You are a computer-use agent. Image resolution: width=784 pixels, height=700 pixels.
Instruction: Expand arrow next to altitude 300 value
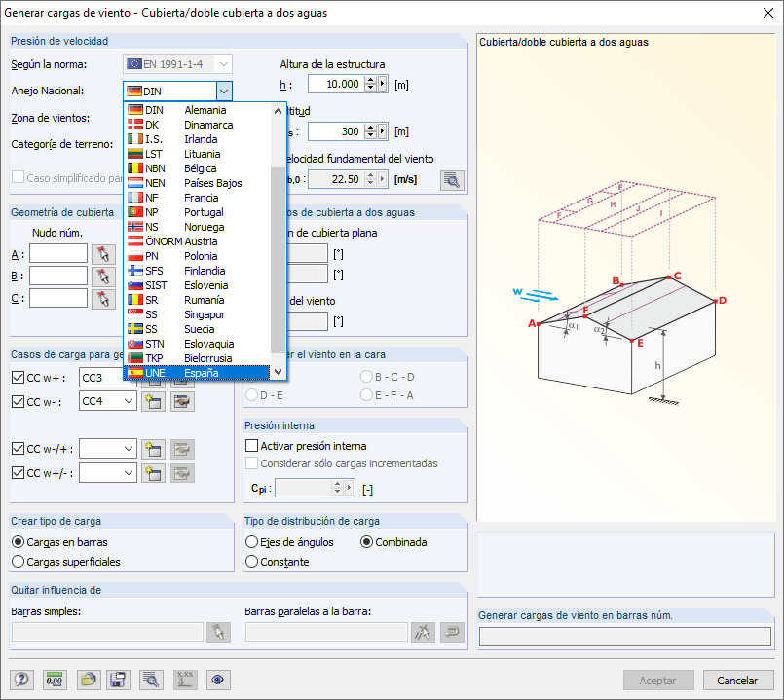coord(383,131)
